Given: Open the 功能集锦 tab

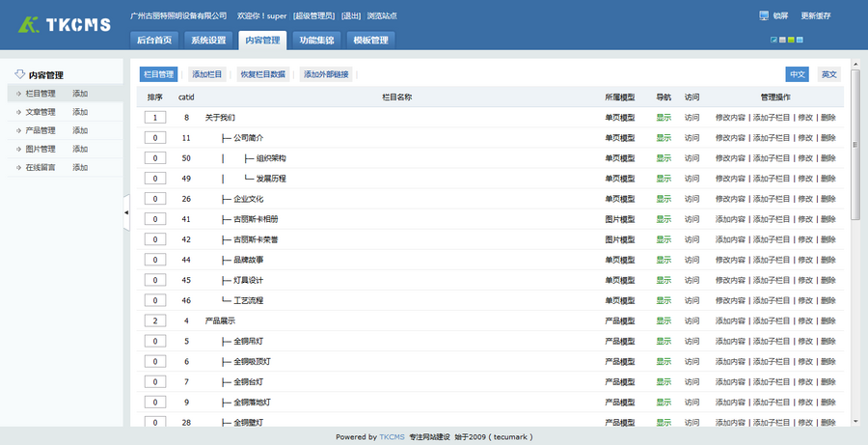Looking at the screenshot, I should pyautogui.click(x=316, y=41).
